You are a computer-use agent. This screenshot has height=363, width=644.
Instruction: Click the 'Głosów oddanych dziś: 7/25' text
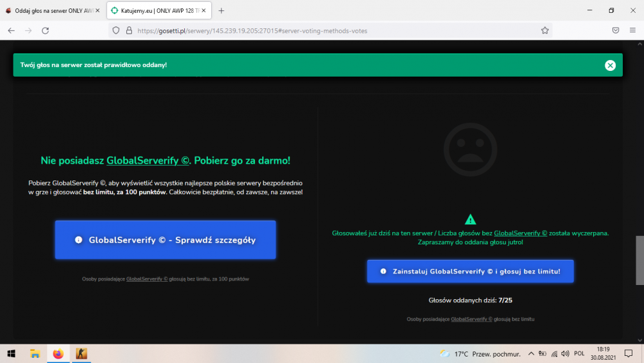click(x=470, y=300)
